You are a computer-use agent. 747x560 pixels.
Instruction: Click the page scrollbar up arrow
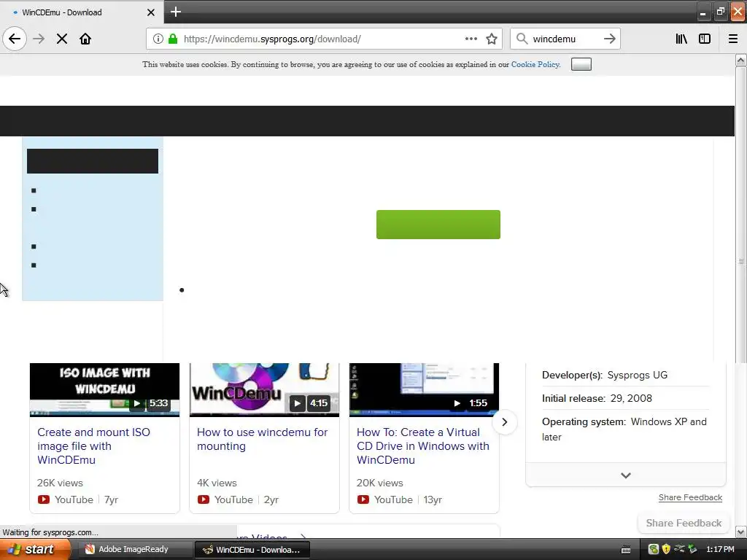coord(740,60)
